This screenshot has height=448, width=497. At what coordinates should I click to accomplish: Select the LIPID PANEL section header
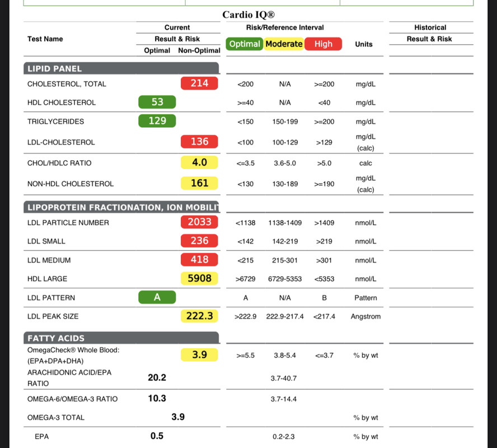point(121,68)
